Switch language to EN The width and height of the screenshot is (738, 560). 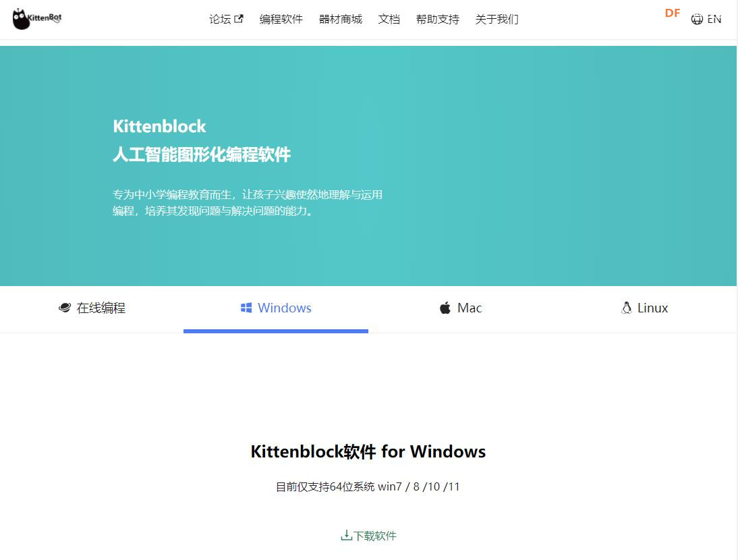click(x=714, y=20)
